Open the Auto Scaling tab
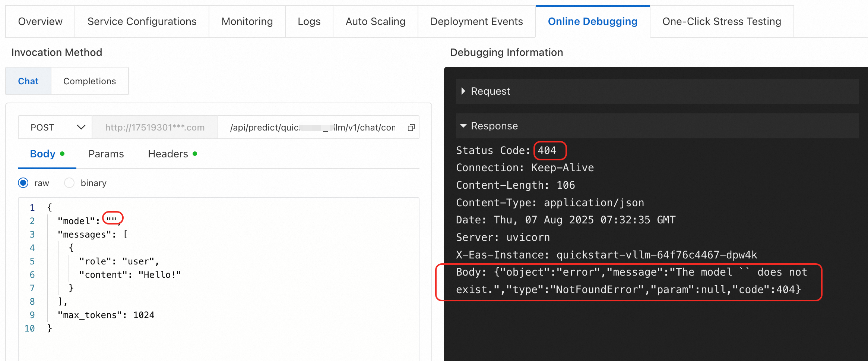 tap(375, 22)
